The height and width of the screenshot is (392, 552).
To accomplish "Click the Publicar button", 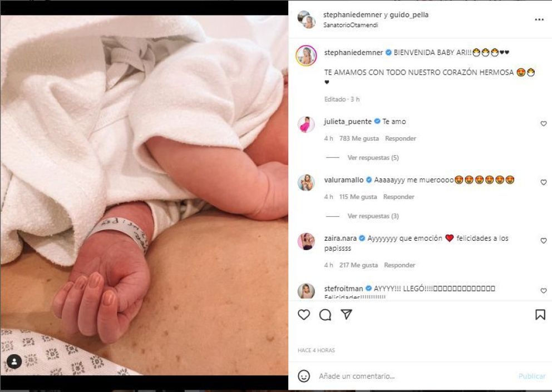I will 531,376.
